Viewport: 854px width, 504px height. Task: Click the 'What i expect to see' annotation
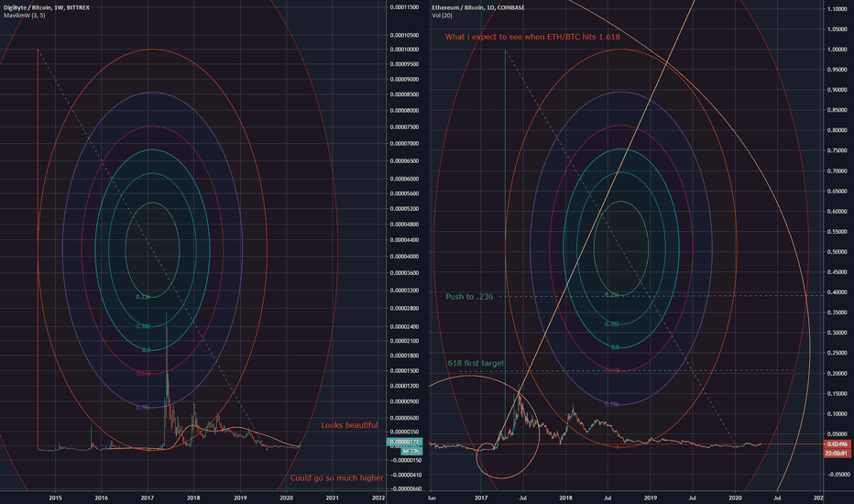[x=532, y=37]
